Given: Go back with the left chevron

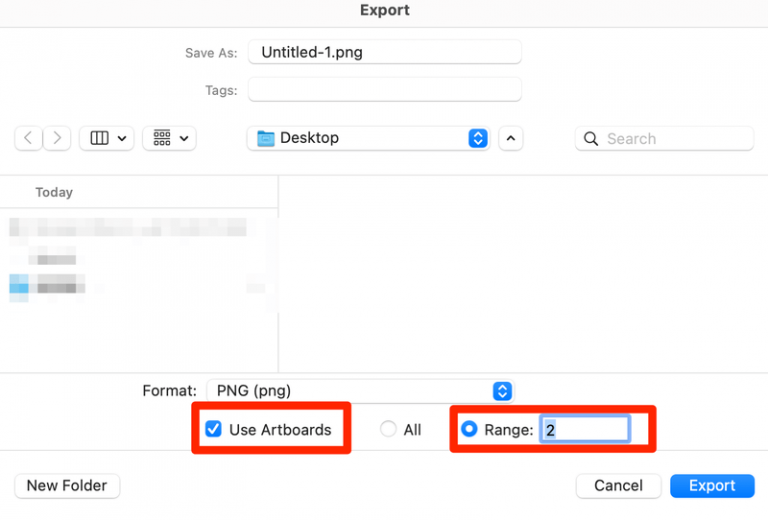Looking at the screenshot, I should pyautogui.click(x=28, y=138).
